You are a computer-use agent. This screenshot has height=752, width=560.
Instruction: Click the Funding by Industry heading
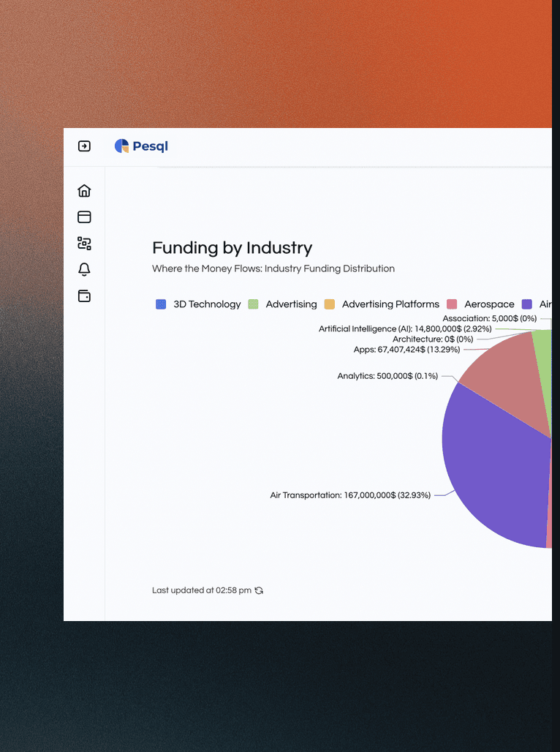(x=232, y=248)
